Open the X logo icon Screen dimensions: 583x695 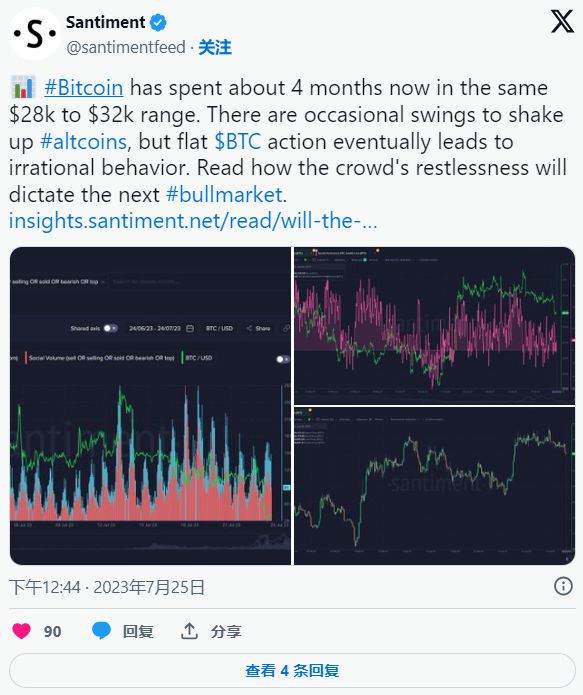click(562, 22)
